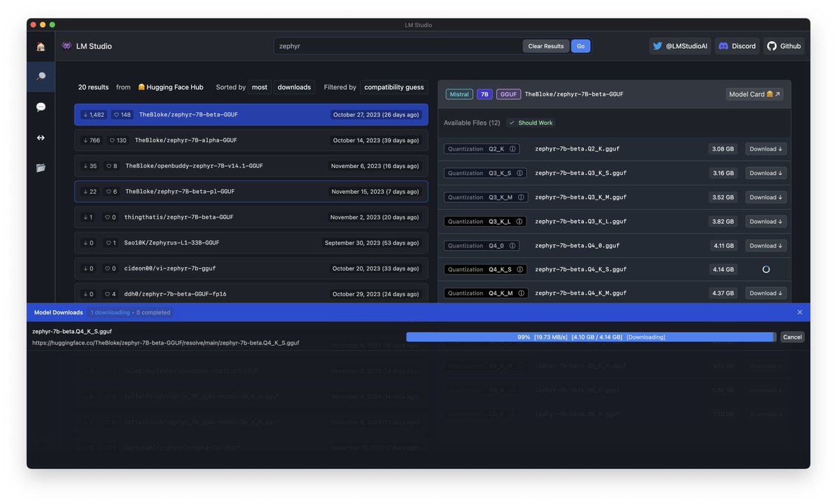Open the Home page in the sidebar
Viewport: 837px width, 504px height.
coord(40,47)
